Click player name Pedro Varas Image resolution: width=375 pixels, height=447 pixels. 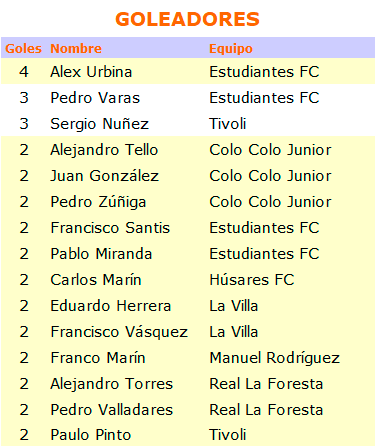[x=95, y=98]
